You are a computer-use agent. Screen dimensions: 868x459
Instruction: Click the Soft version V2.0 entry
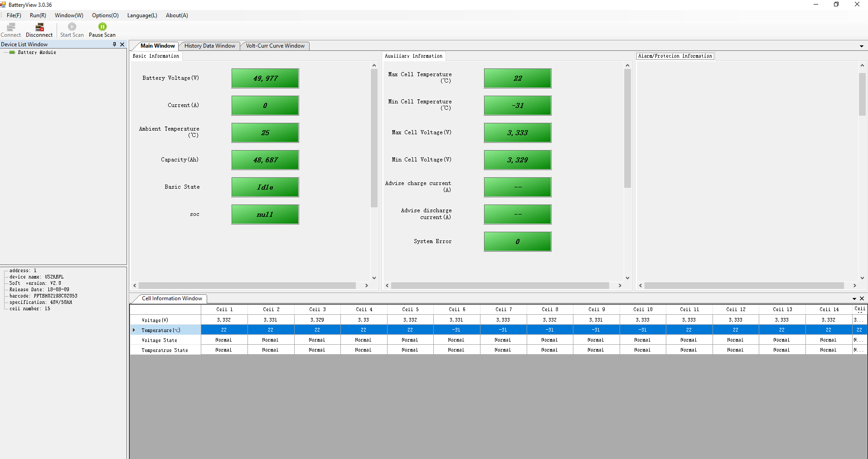point(35,283)
